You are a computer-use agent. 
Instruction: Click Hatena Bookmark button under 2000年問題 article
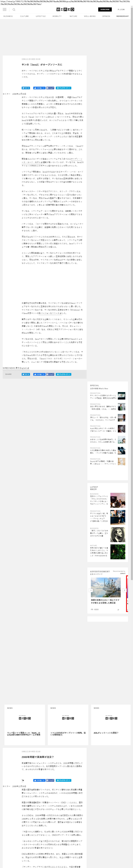point(63,780)
